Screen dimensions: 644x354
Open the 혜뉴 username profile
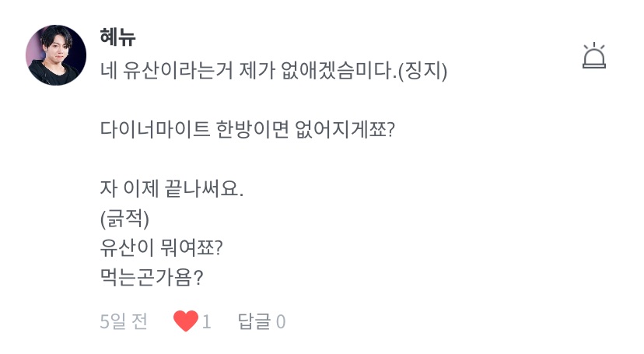tap(119, 37)
